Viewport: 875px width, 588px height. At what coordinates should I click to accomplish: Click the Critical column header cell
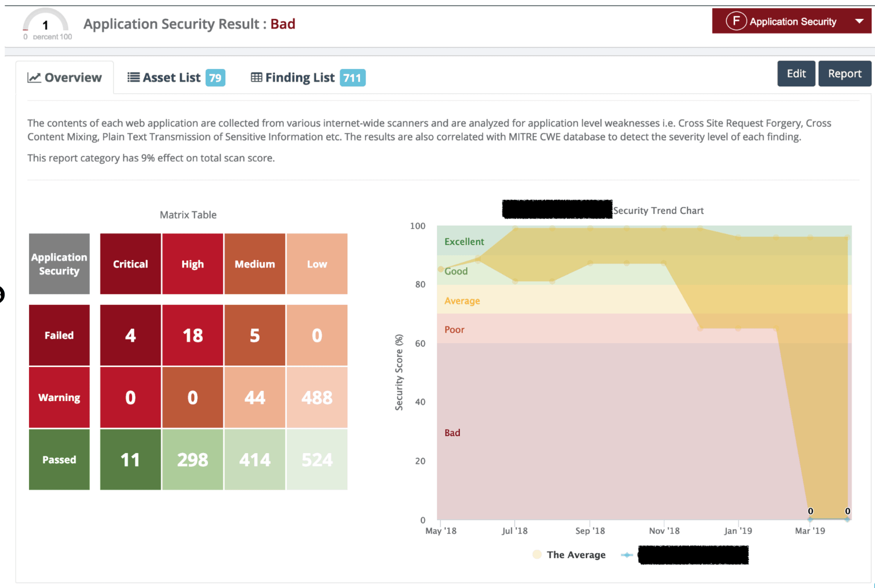click(x=130, y=264)
